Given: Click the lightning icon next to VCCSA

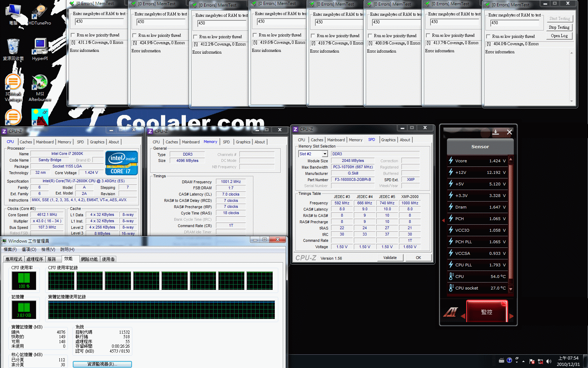Looking at the screenshot, I should click(x=451, y=253).
